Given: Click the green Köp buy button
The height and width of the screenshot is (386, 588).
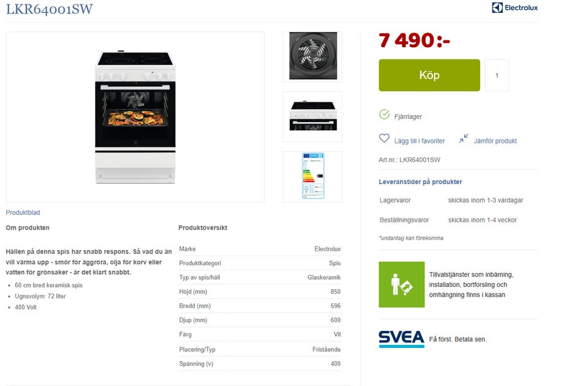Looking at the screenshot, I should pyautogui.click(x=429, y=75).
